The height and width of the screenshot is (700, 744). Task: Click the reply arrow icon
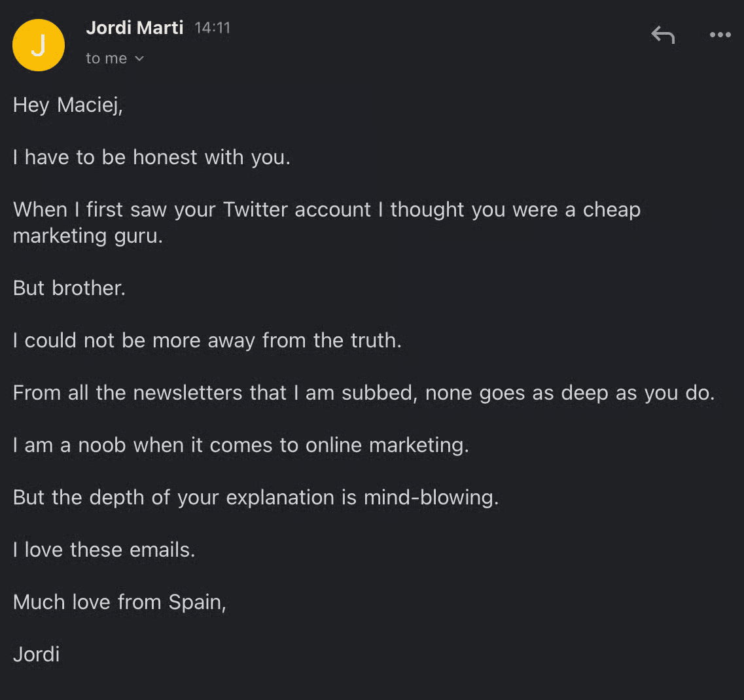(663, 35)
